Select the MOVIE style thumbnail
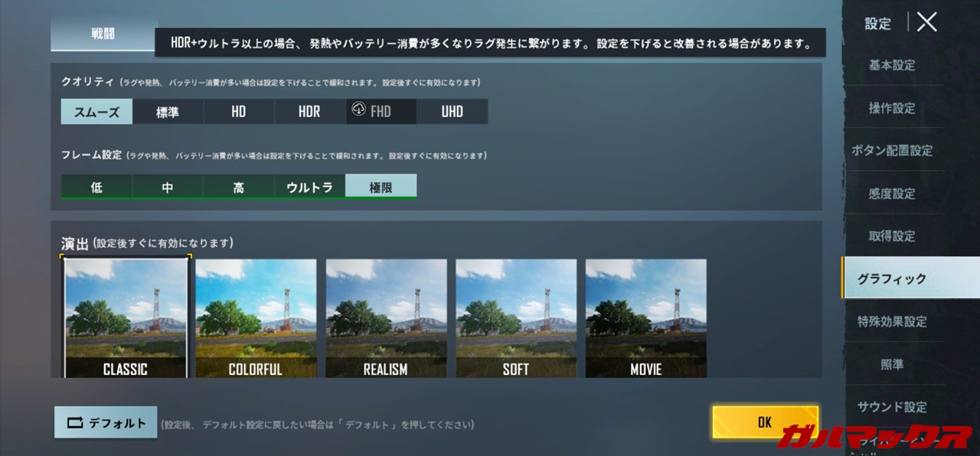 click(x=645, y=318)
